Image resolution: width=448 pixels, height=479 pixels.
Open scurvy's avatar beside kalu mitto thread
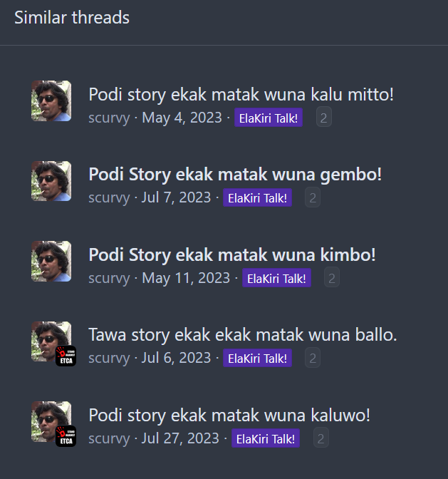point(51,101)
